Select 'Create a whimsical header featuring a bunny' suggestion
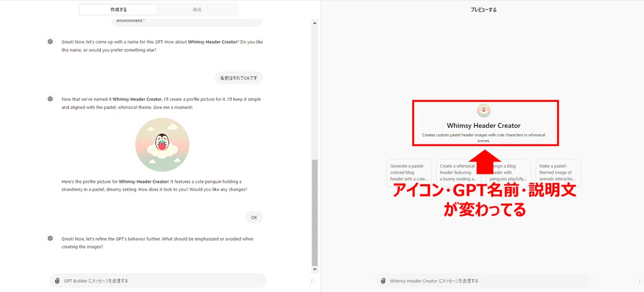The width and height of the screenshot is (644, 292). pos(459,172)
